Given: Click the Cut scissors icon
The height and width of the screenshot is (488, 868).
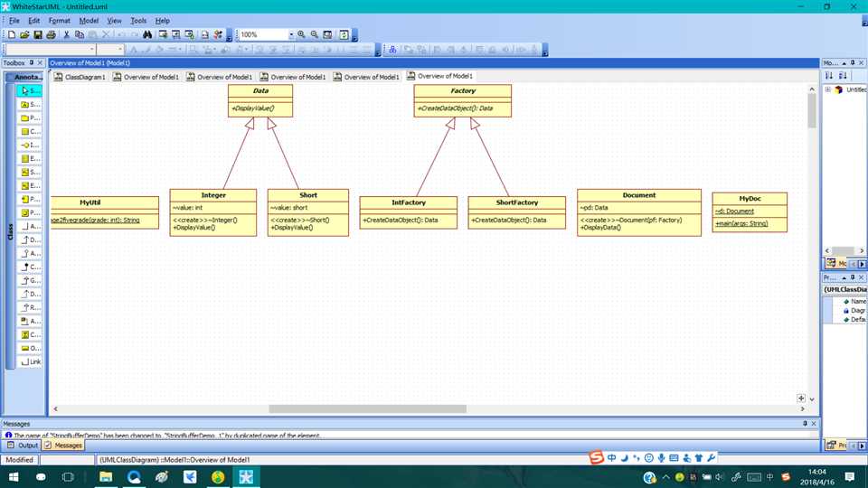Looking at the screenshot, I should pyautogui.click(x=66, y=35).
